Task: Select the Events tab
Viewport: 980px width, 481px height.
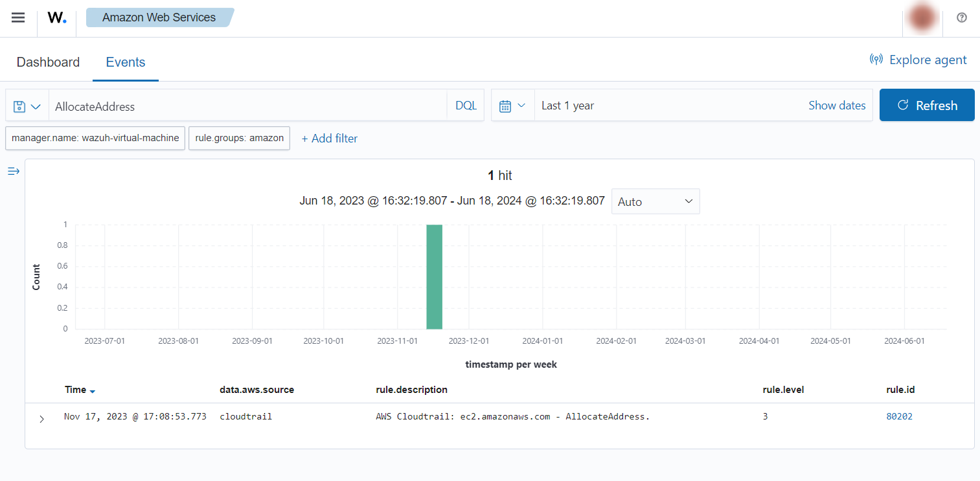Action: click(x=126, y=62)
